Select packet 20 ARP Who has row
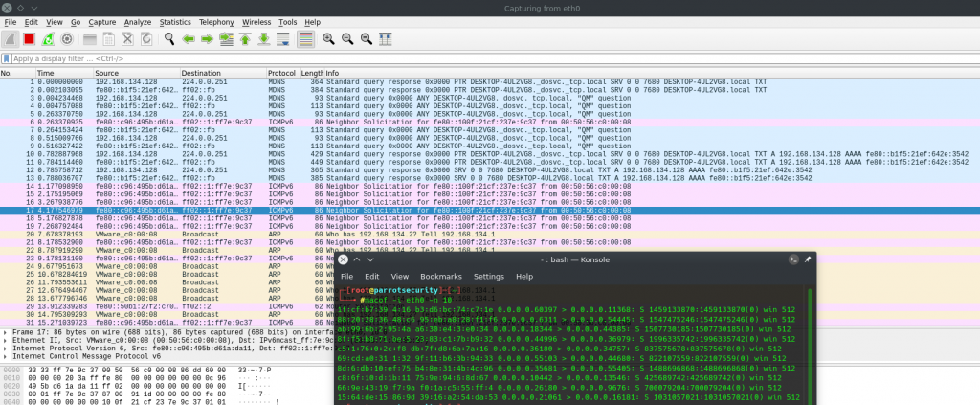Image resolution: width=980 pixels, height=405 pixels. tap(490, 235)
